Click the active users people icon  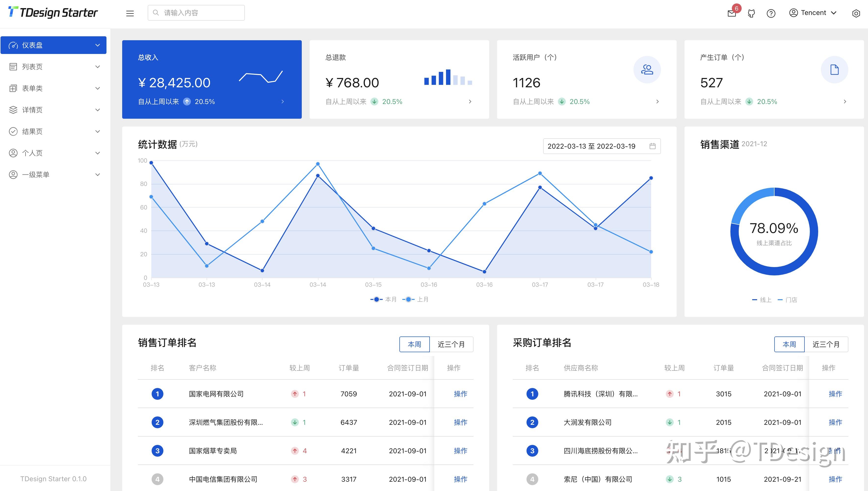click(647, 70)
